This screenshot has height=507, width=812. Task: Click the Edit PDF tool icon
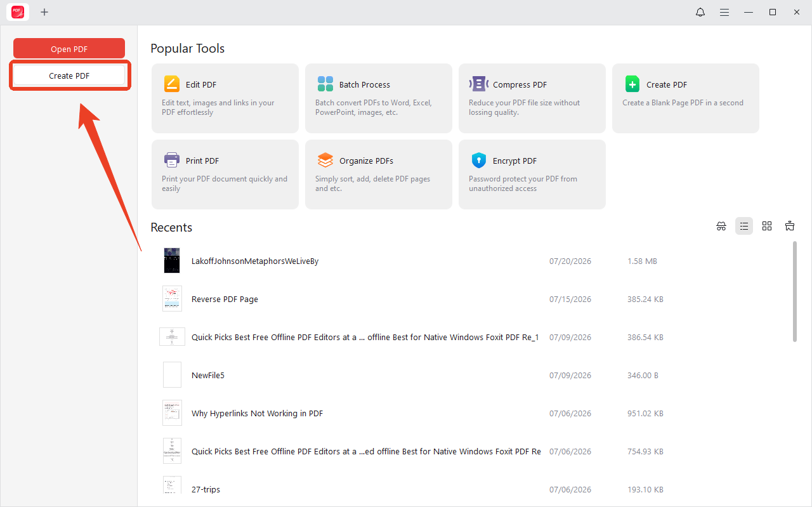click(172, 84)
